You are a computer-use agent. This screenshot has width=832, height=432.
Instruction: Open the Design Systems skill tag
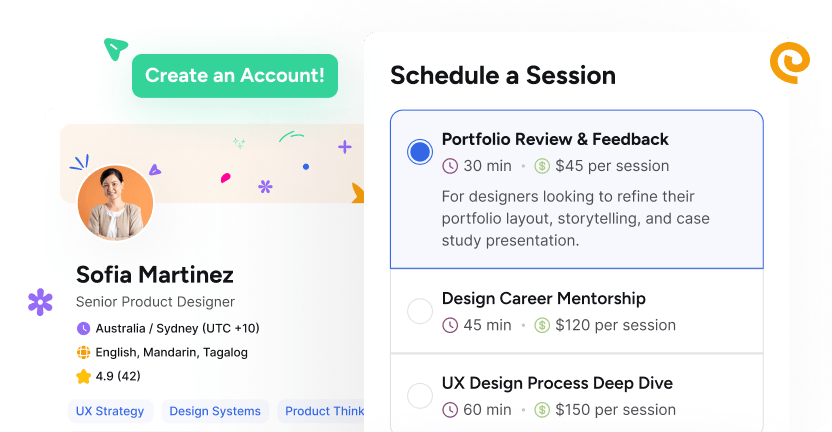tap(215, 411)
